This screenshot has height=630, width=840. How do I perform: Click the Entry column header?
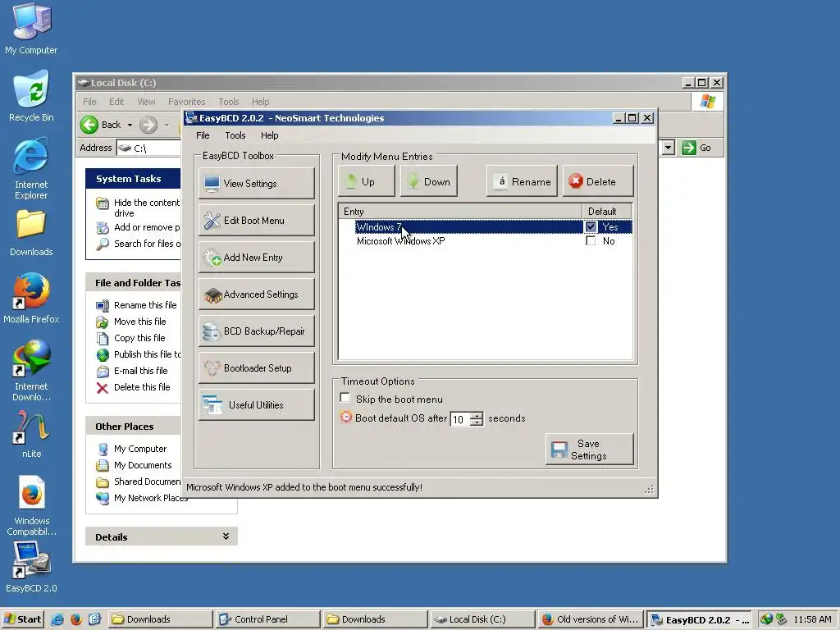point(461,211)
